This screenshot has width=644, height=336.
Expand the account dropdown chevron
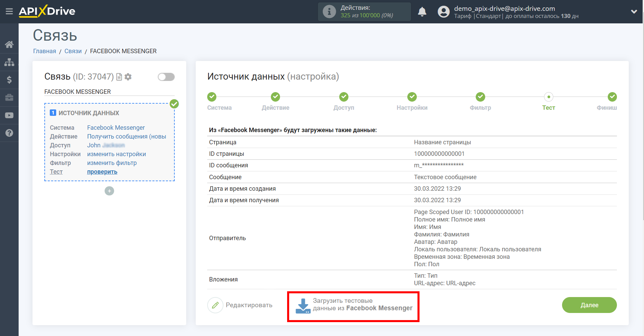[x=634, y=12]
